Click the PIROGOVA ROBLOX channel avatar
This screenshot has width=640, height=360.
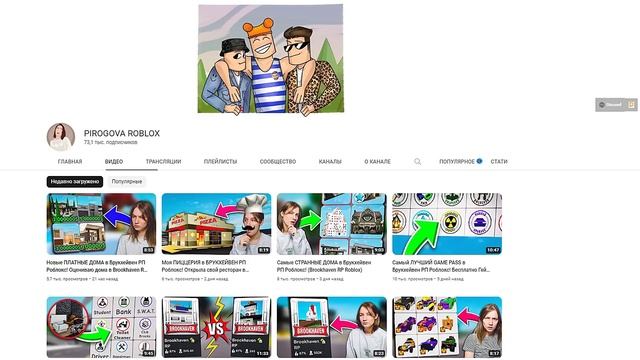tap(61, 137)
